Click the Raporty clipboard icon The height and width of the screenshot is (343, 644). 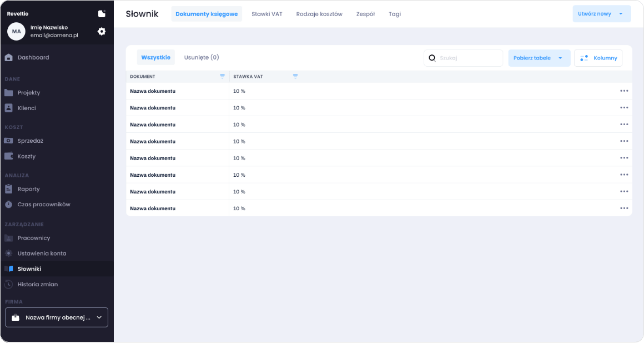click(x=8, y=189)
